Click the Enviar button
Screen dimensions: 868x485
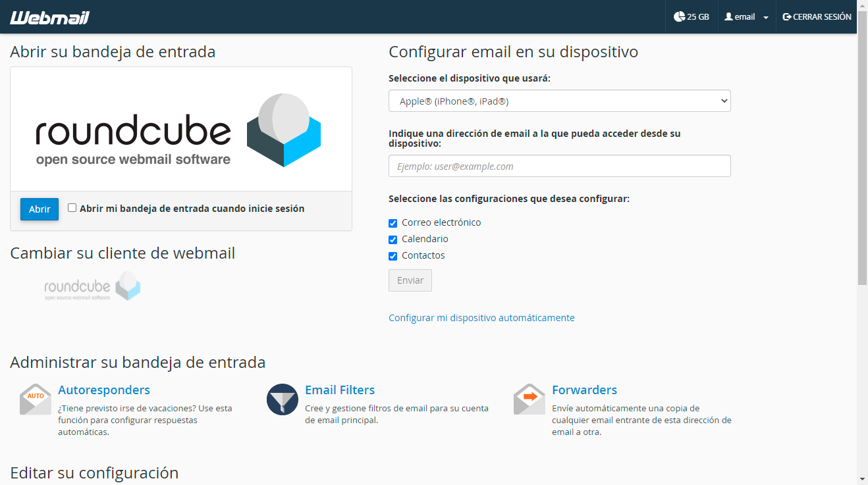[410, 280]
